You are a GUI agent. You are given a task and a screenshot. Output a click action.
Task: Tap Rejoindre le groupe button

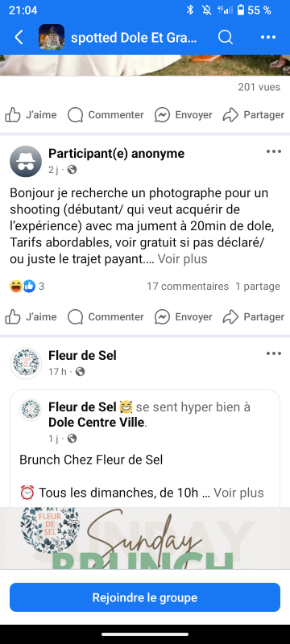145,597
